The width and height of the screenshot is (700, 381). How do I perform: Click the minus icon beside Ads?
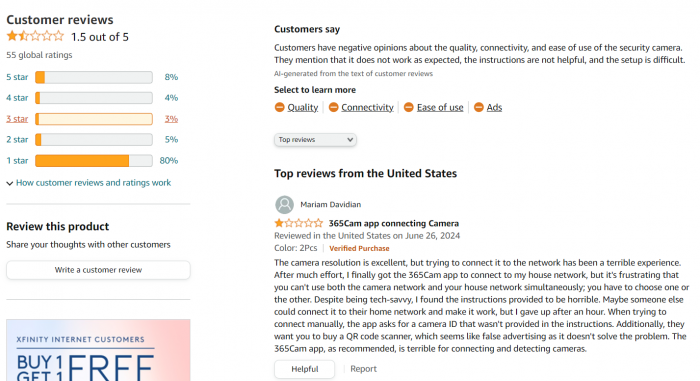tap(479, 107)
